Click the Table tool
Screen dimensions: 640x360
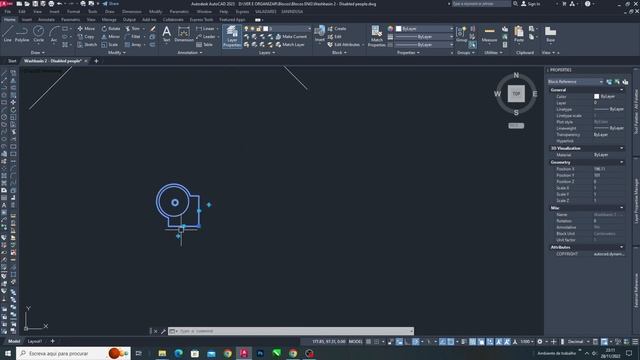pos(204,44)
